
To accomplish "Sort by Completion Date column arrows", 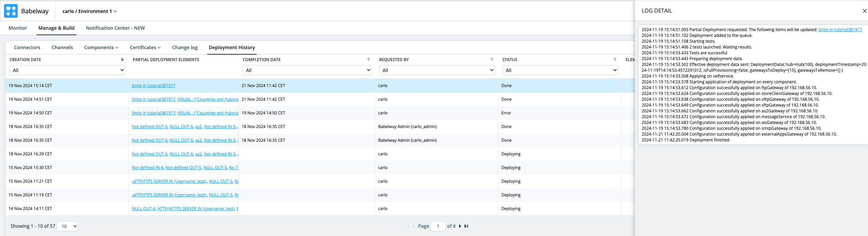I will [x=368, y=59].
